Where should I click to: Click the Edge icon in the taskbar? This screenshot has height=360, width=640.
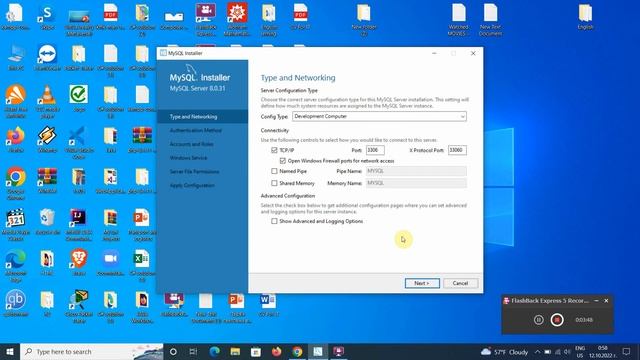click(214, 351)
